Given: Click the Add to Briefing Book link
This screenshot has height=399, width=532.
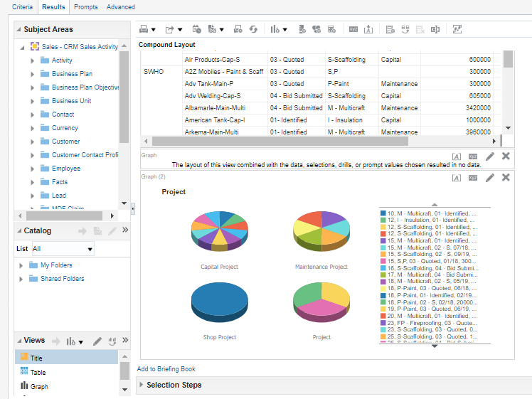Looking at the screenshot, I should (x=166, y=369).
